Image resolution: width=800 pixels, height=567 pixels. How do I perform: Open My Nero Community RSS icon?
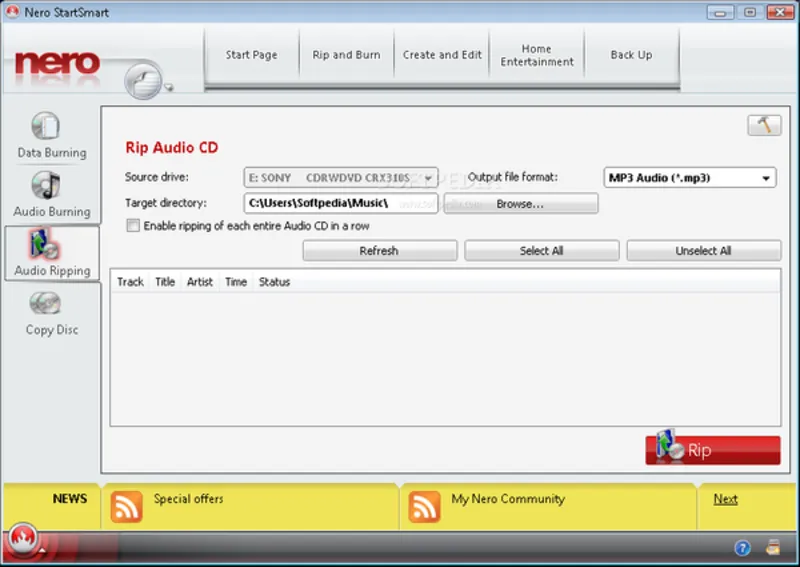point(424,506)
